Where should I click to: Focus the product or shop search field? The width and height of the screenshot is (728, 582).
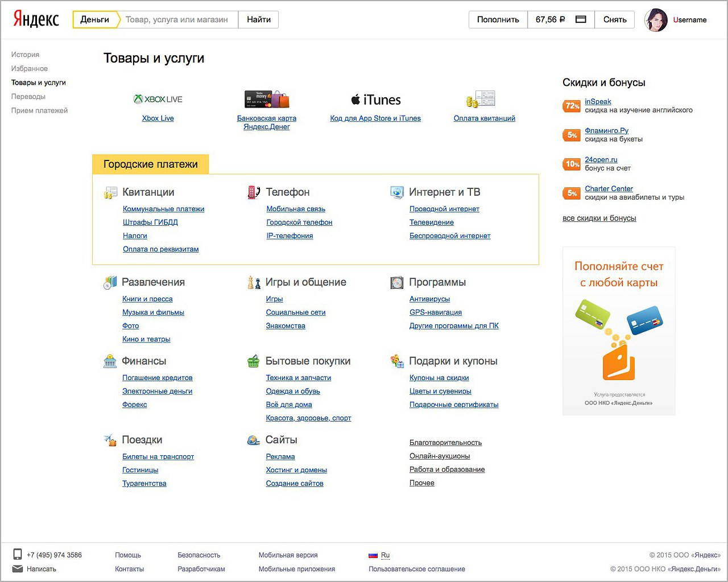(177, 19)
